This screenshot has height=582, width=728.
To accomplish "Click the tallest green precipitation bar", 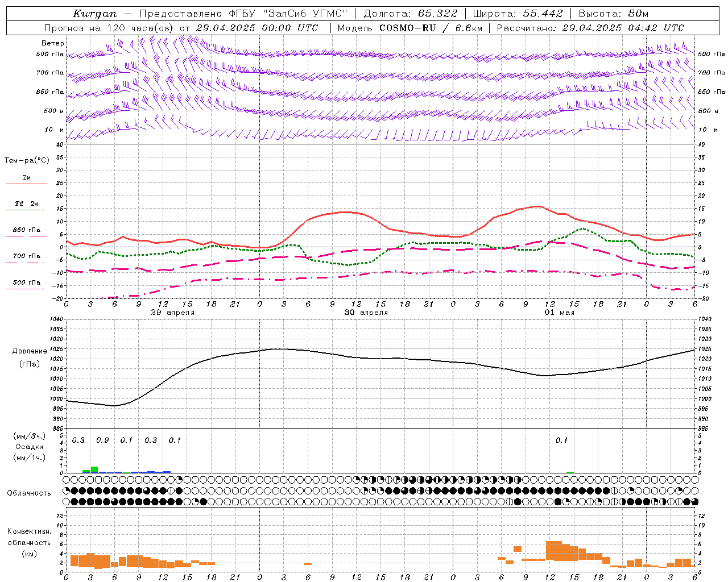I will 94,470.
